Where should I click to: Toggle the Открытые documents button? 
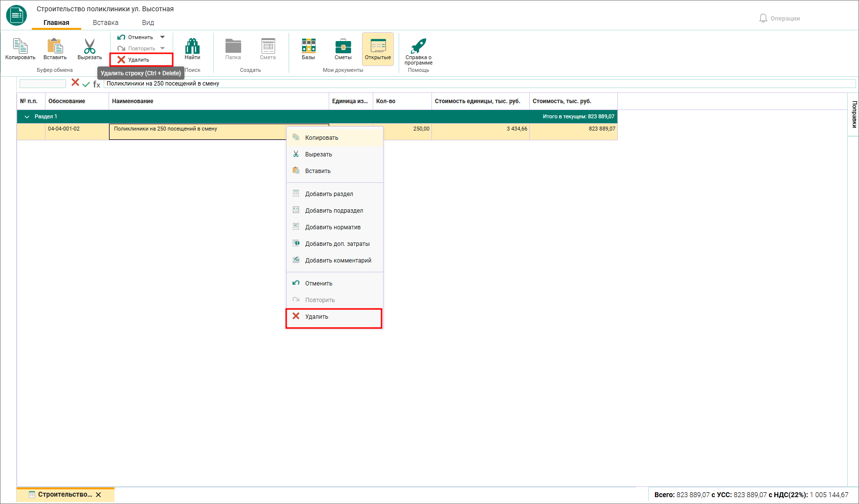[x=378, y=49]
